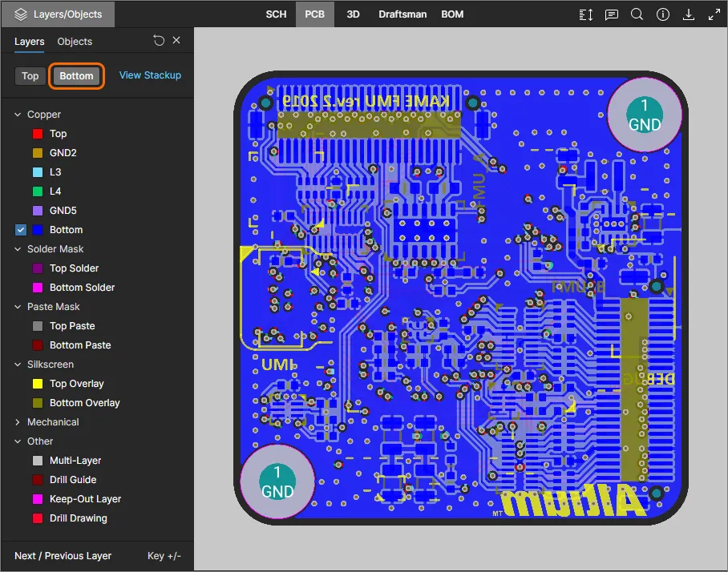
Task: Click the View Stackup link
Action: click(x=150, y=75)
